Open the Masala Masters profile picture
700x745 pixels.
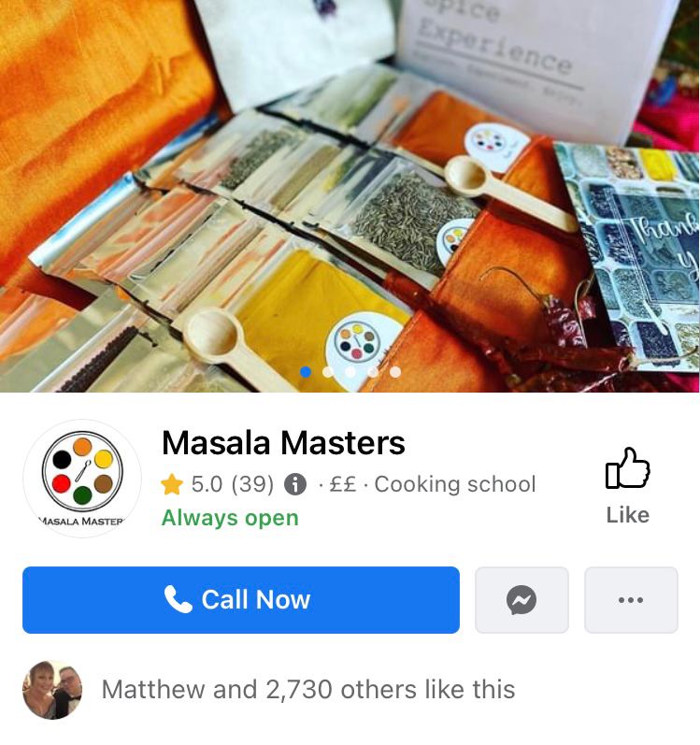[82, 479]
